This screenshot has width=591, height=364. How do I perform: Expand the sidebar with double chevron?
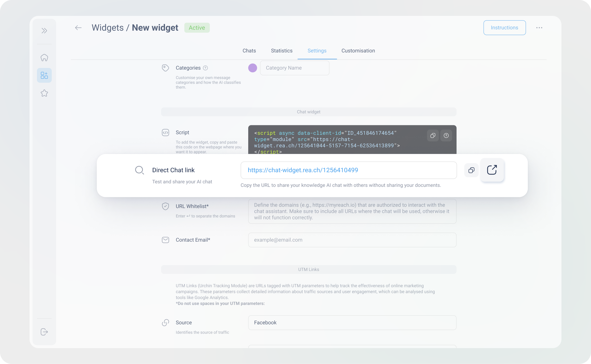(44, 31)
